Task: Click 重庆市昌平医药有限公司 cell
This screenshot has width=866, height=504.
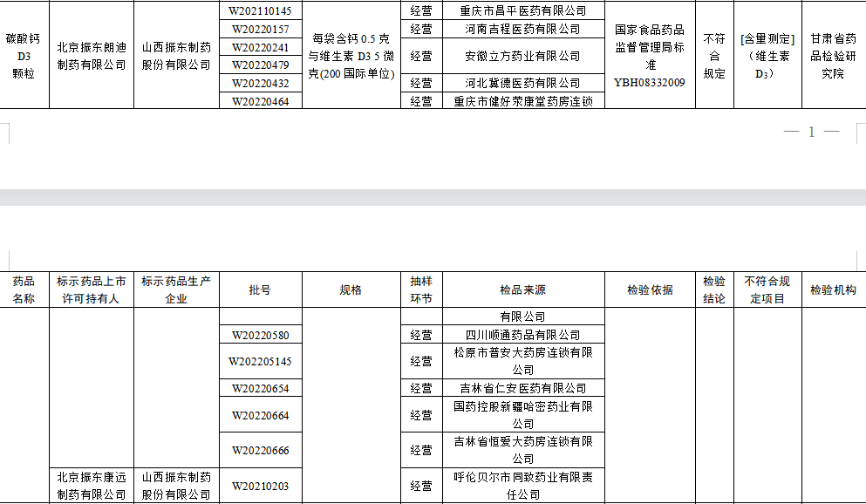Action: point(523,10)
